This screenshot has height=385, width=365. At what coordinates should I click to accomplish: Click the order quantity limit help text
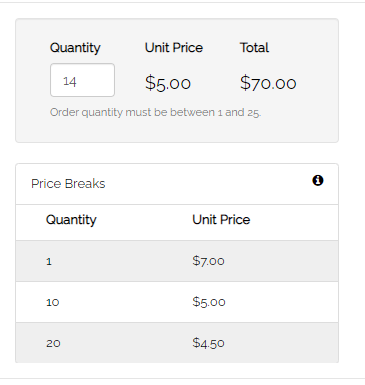coord(155,112)
